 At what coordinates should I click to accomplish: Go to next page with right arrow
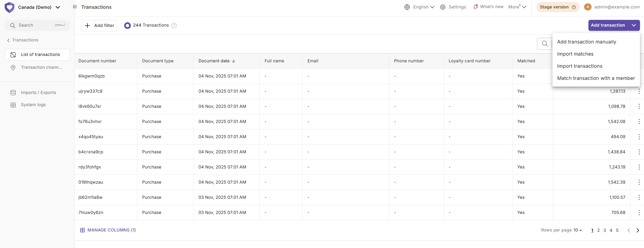pos(638,230)
